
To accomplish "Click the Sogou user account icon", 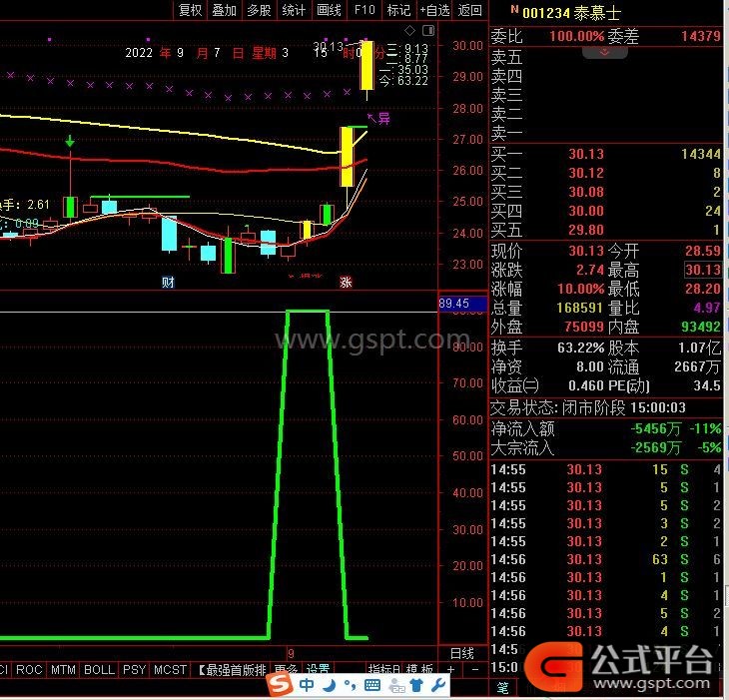I will (396, 686).
